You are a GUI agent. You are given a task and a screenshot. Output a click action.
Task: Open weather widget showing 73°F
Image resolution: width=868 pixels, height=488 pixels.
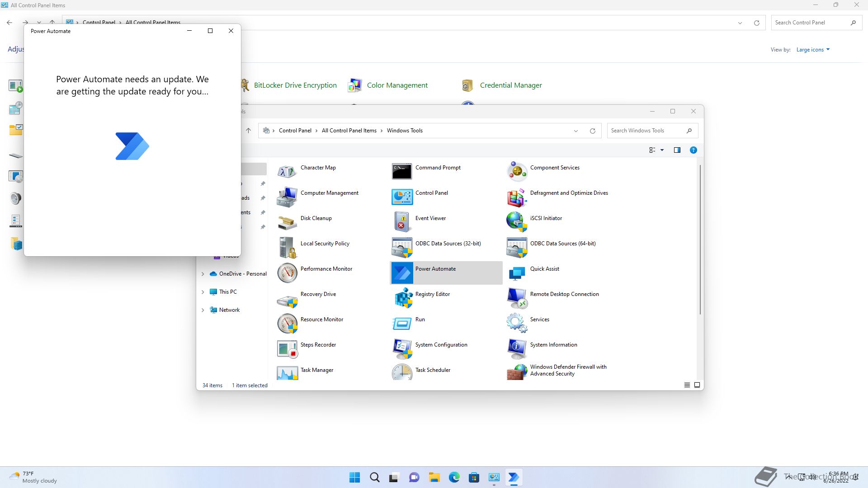point(33,477)
